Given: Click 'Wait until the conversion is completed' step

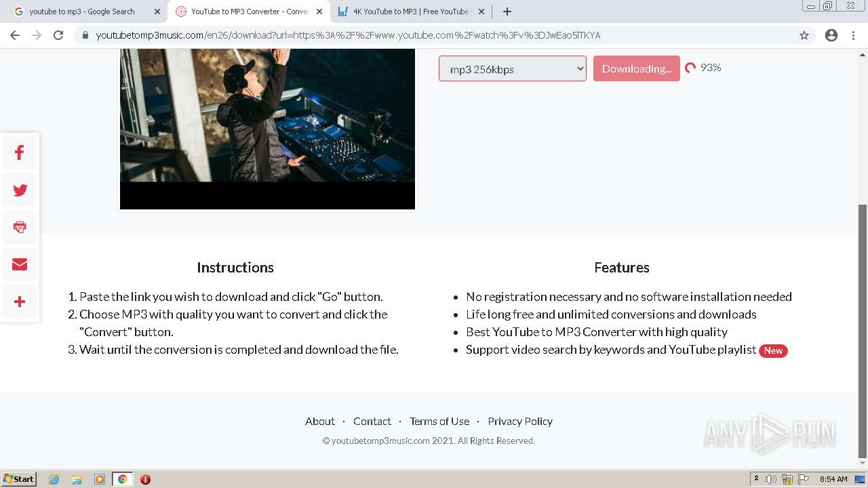Looking at the screenshot, I should click(x=239, y=349).
